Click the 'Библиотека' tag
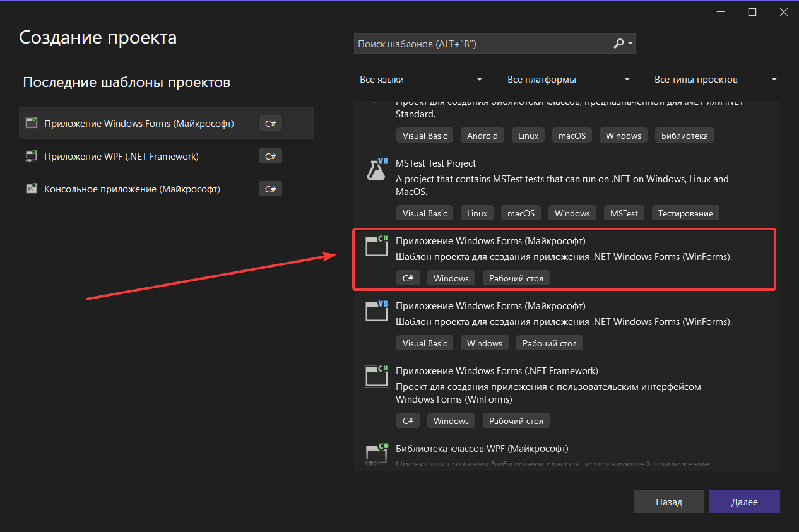This screenshot has height=532, width=799. coord(685,136)
